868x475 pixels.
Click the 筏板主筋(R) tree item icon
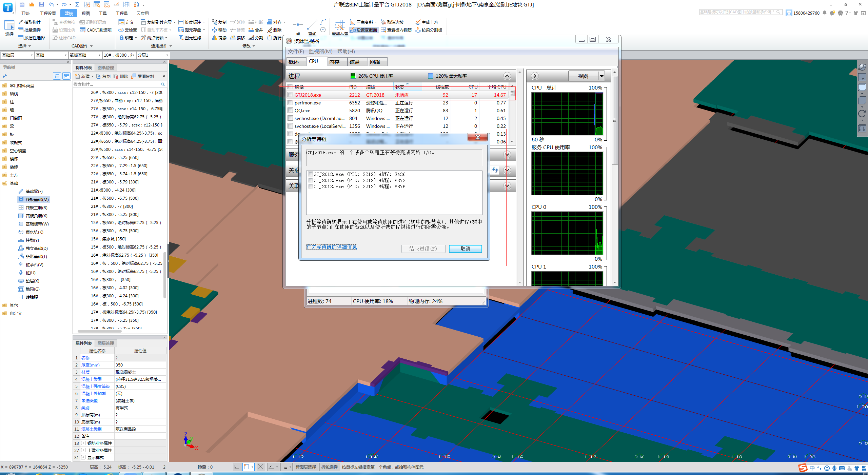coord(21,207)
